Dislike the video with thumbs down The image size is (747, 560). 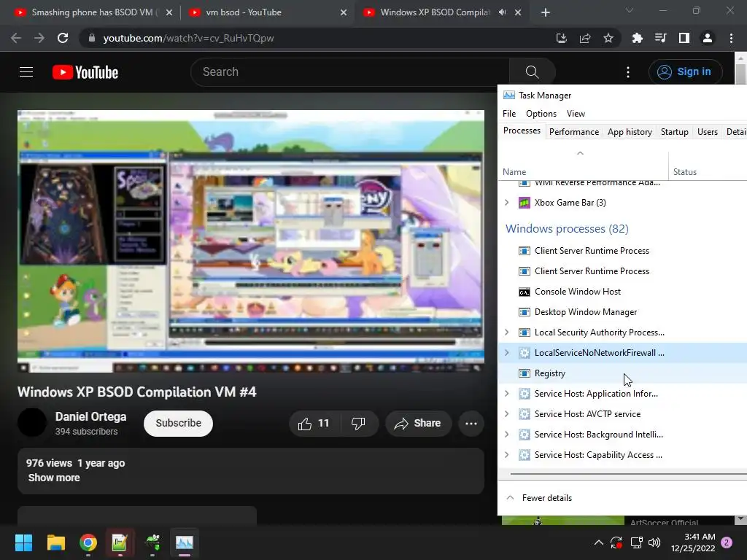tap(358, 424)
